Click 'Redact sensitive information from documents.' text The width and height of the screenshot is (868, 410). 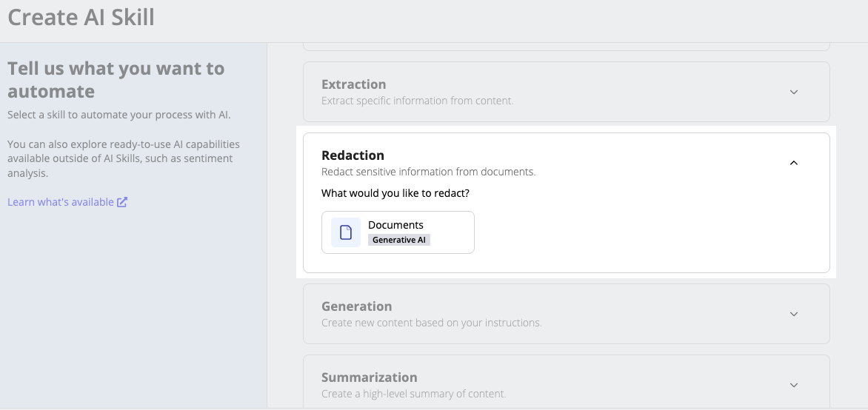tap(429, 172)
